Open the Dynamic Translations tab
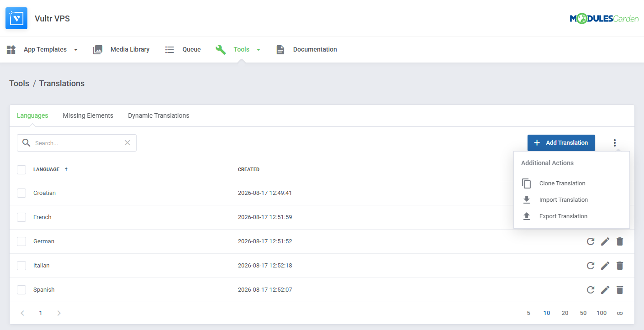This screenshot has height=330, width=644. click(158, 115)
